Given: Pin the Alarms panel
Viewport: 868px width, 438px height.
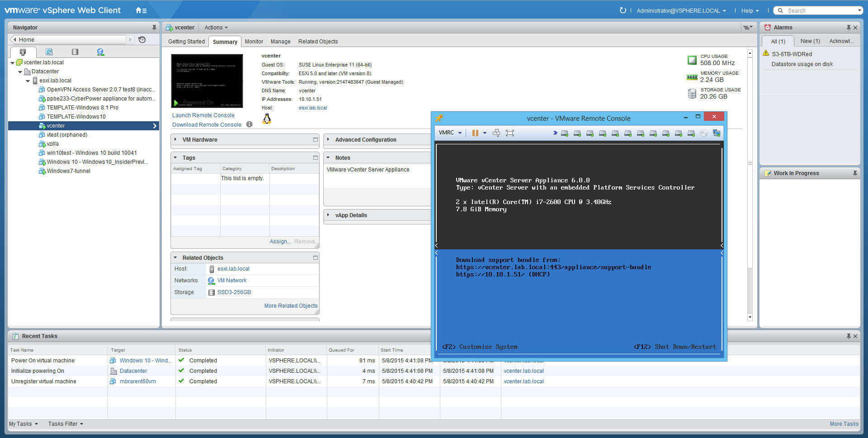Looking at the screenshot, I should [x=849, y=28].
